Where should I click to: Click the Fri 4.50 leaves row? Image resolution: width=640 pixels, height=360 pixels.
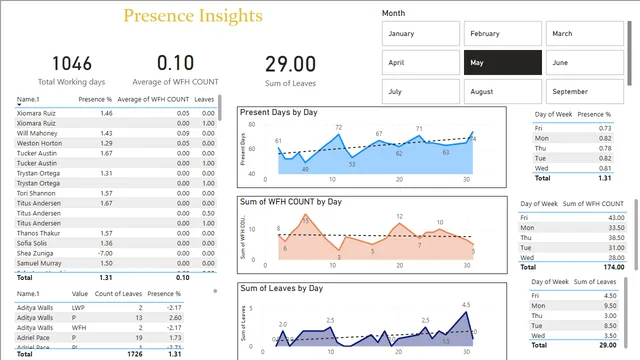574,296
